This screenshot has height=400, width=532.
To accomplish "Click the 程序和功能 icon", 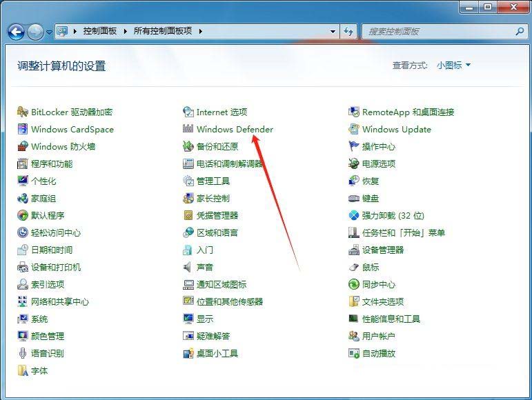I will click(22, 163).
